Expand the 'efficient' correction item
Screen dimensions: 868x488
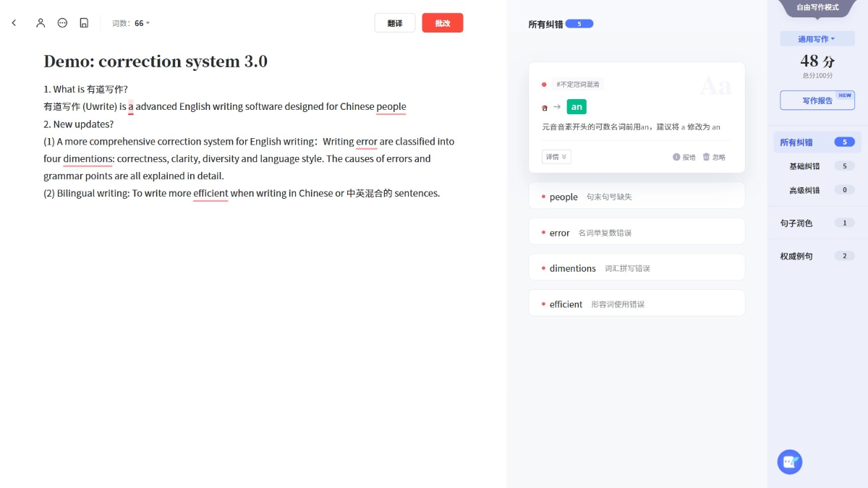coord(637,304)
